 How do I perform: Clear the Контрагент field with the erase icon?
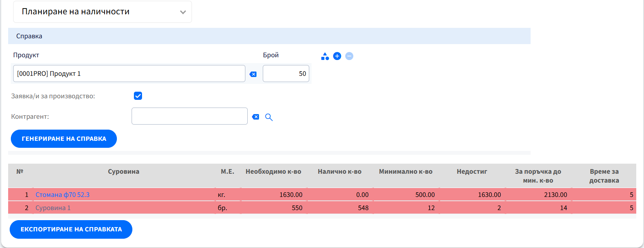coord(255,117)
